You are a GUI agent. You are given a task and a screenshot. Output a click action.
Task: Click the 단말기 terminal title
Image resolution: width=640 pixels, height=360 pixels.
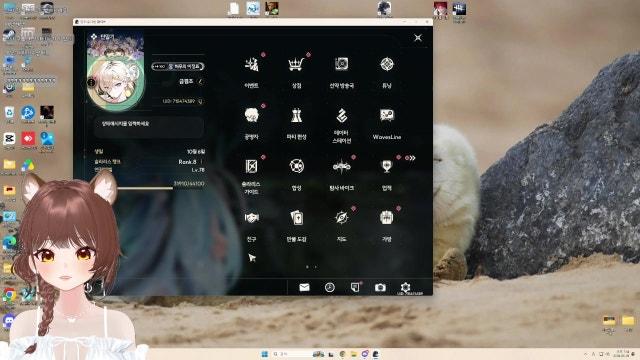(x=107, y=37)
